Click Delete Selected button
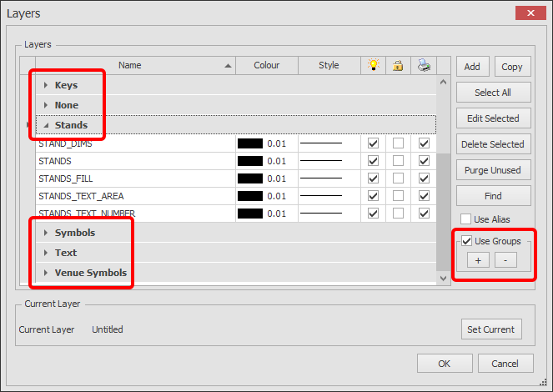The width and height of the screenshot is (553, 392). [494, 144]
